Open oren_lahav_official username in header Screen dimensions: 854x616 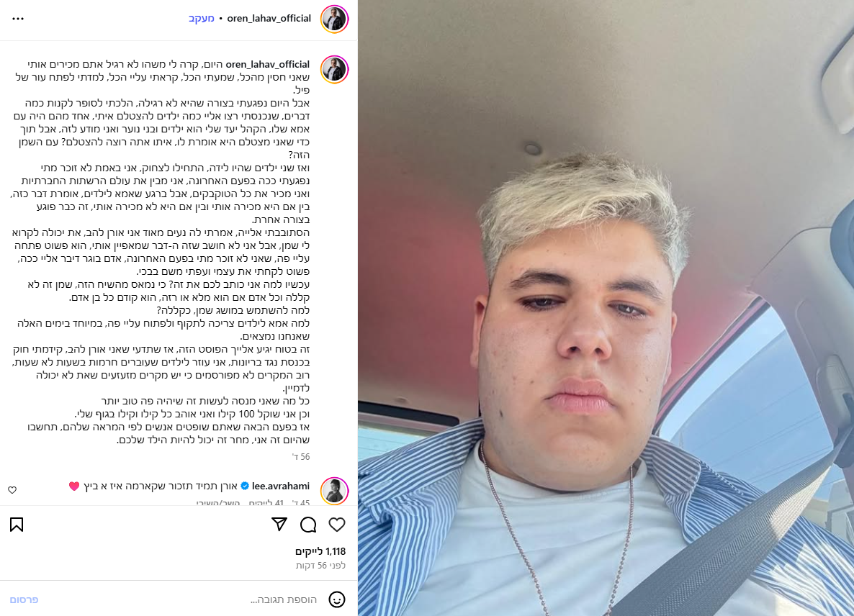click(269, 19)
